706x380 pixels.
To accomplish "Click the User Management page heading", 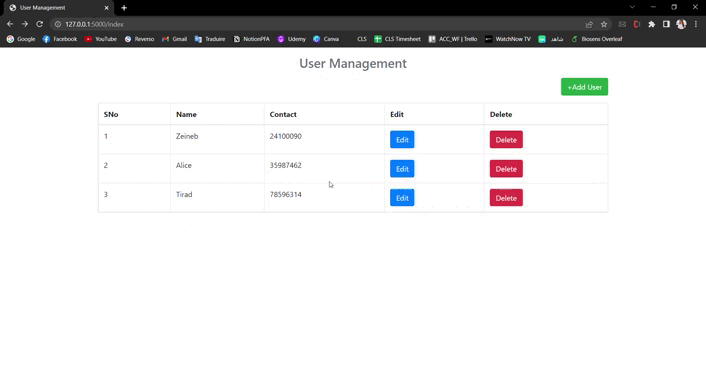I will pyautogui.click(x=353, y=63).
